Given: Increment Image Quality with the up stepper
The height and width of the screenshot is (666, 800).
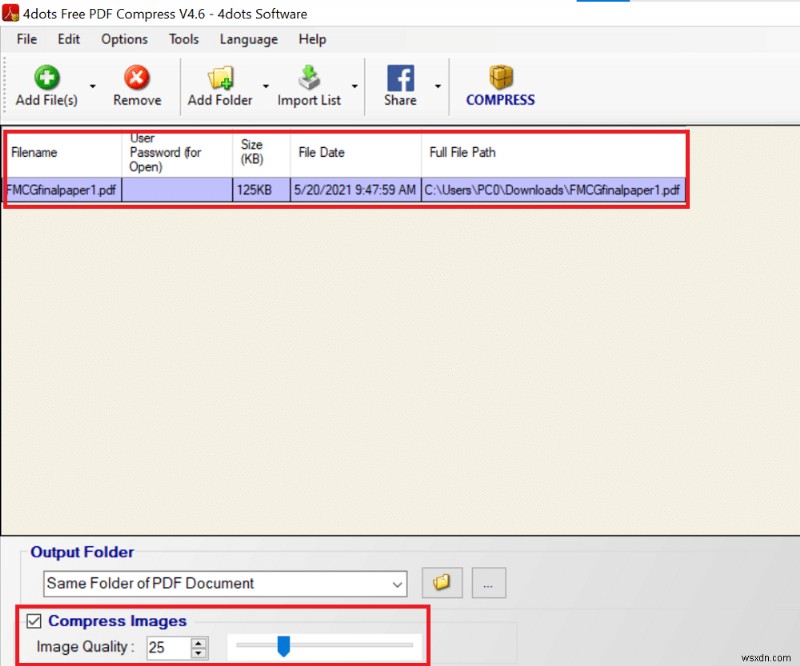Looking at the screenshot, I should (x=196, y=643).
